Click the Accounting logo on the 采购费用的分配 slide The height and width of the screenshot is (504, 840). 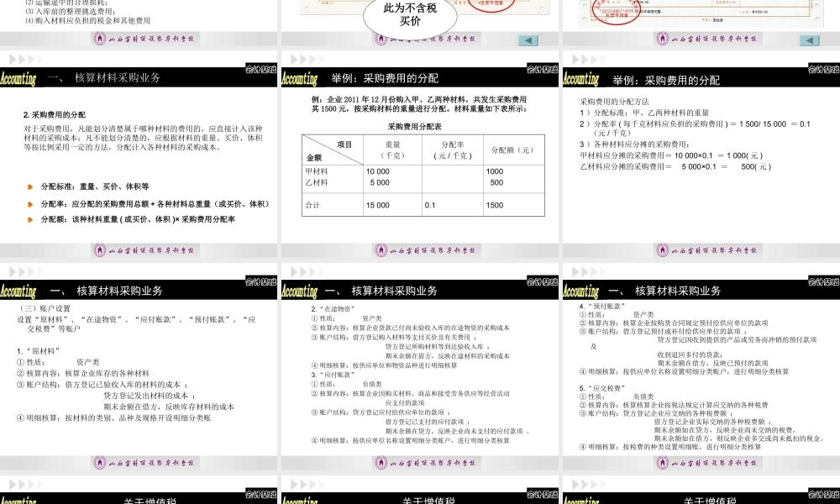(x=300, y=80)
